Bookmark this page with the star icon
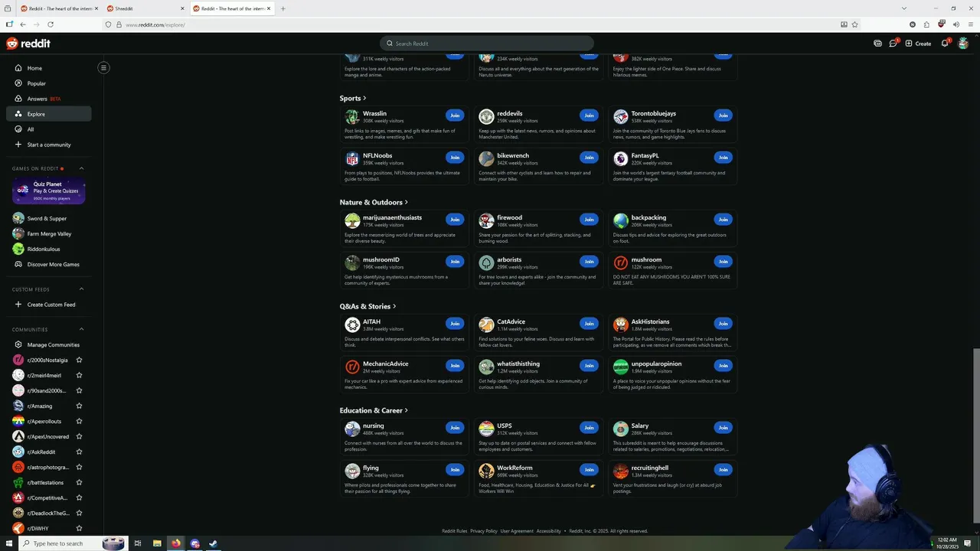This screenshot has width=980, height=551. pos(855,24)
